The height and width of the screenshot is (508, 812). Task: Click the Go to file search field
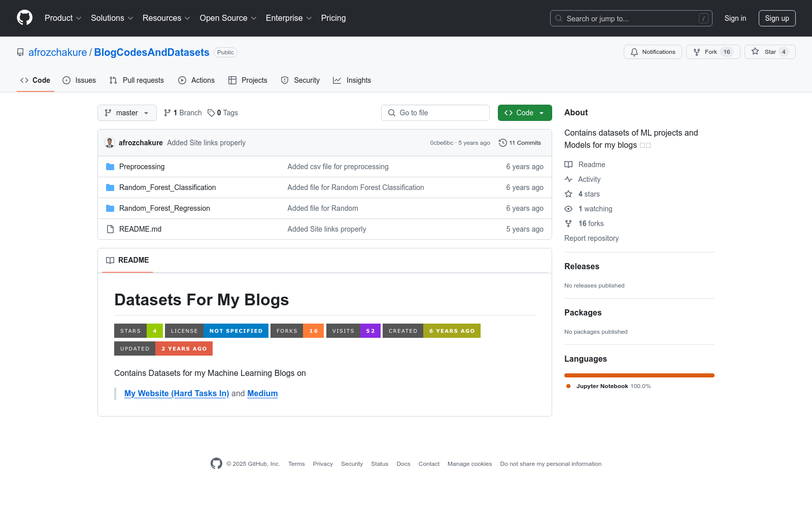coord(435,113)
